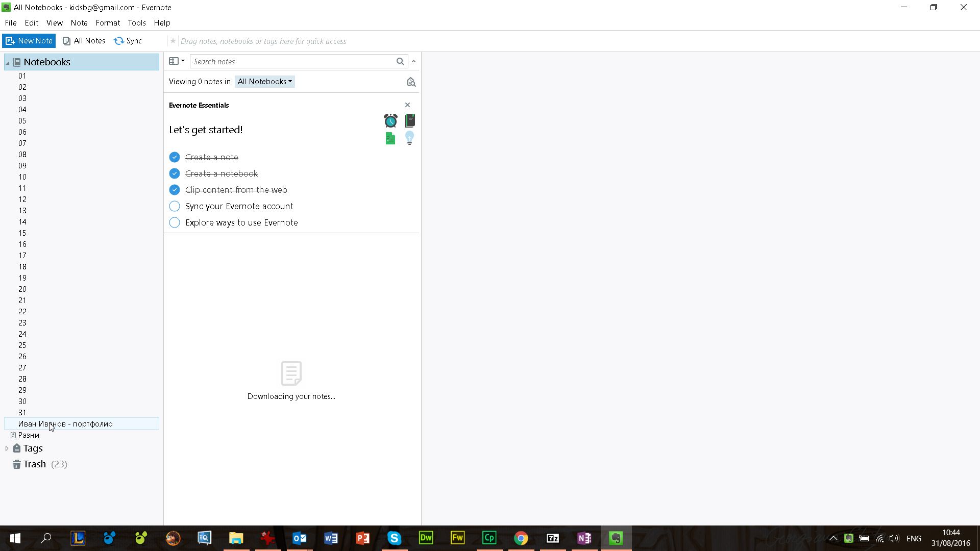
Task: Close the Evernote Essentials panel
Action: point(407,105)
